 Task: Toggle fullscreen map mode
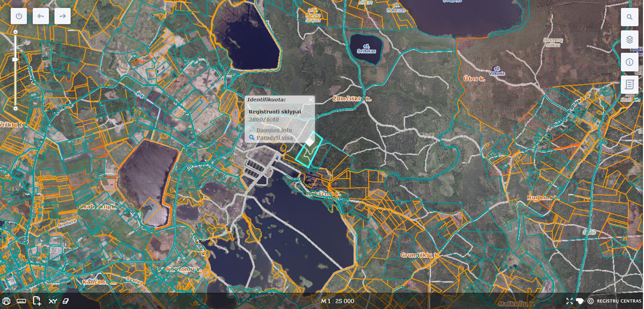click(569, 301)
